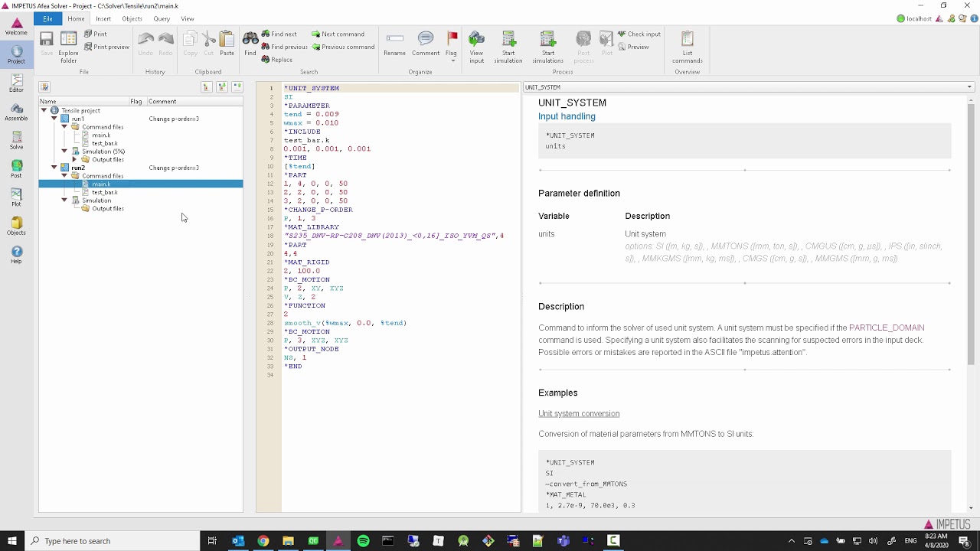Click the Input handling link
This screenshot has height=551, width=980.
pyautogui.click(x=567, y=116)
